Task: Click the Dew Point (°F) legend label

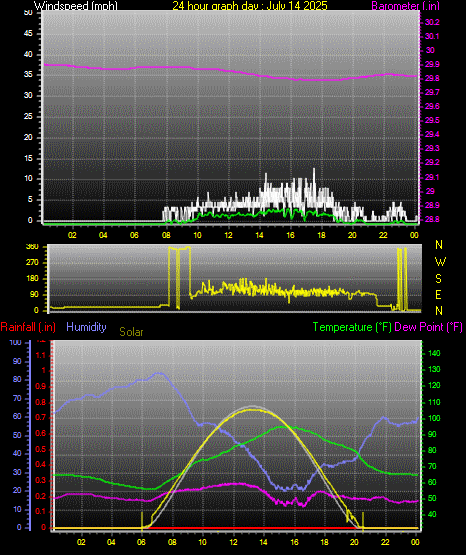Action: pos(428,327)
